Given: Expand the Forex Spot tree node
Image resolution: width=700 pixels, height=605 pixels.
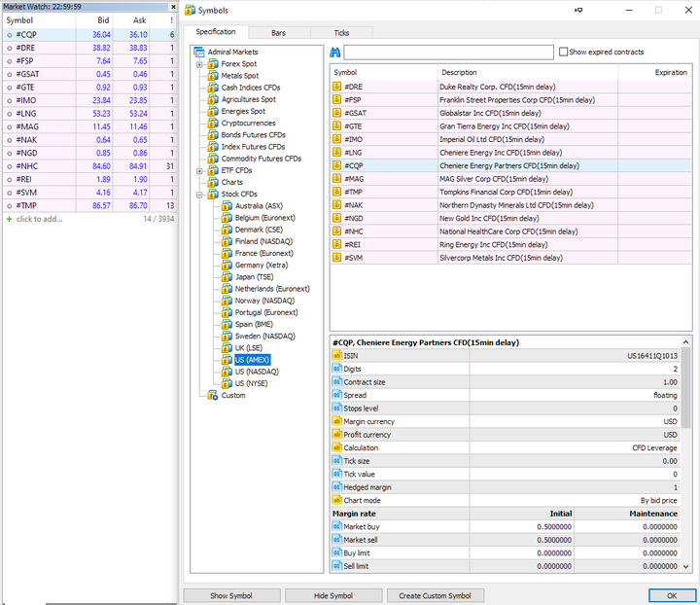Looking at the screenshot, I should [x=199, y=64].
